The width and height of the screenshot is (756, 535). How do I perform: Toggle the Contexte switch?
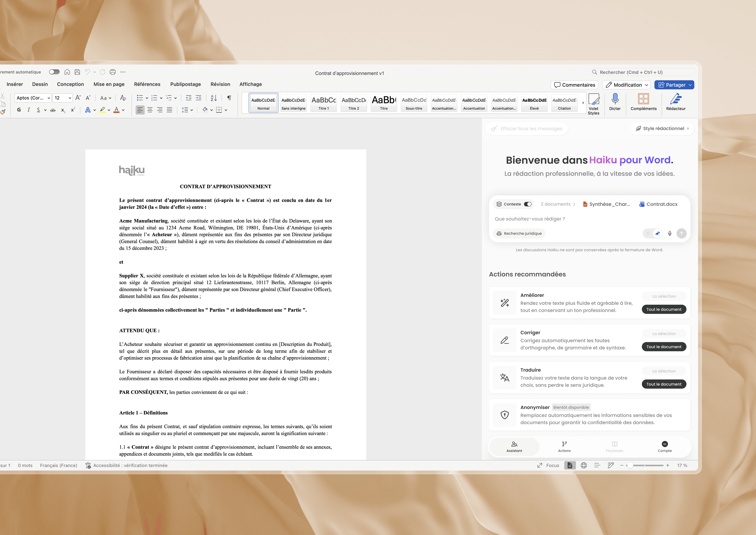pyautogui.click(x=528, y=204)
